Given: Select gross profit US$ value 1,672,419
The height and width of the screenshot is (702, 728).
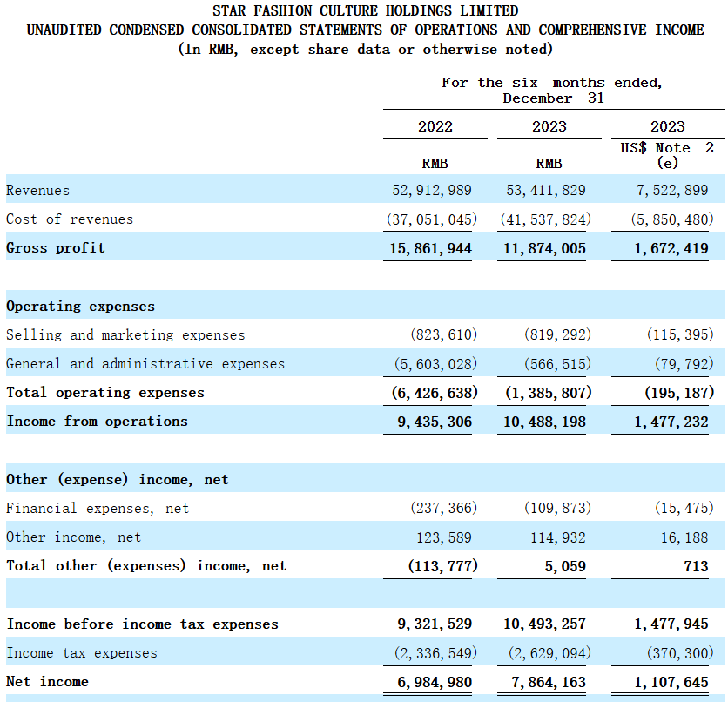Looking at the screenshot, I should (x=671, y=248).
